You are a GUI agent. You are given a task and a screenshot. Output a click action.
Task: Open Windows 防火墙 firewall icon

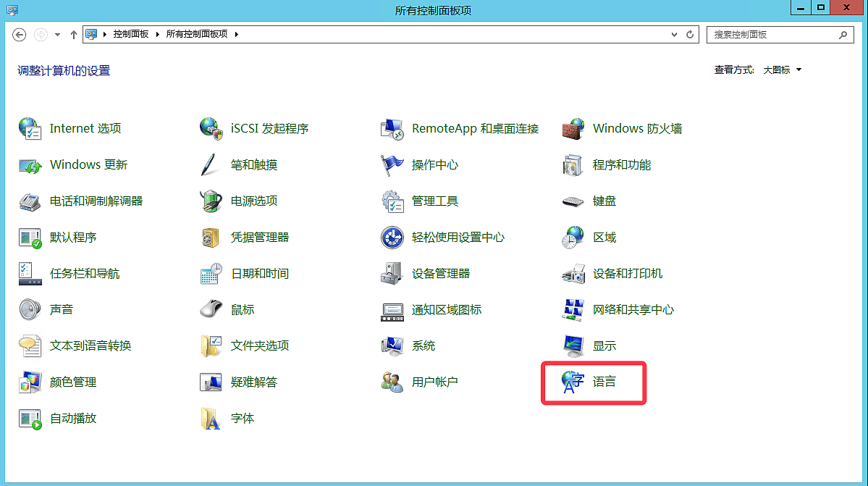click(x=573, y=129)
